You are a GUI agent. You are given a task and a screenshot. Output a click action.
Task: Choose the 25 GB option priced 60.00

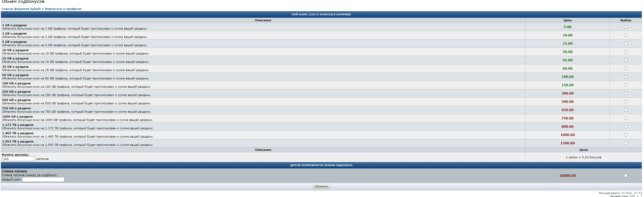point(625,69)
